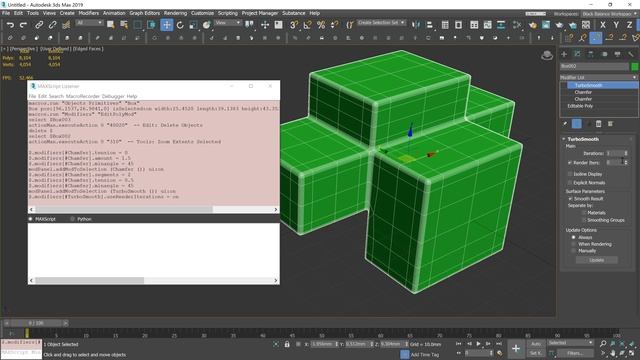
Task: Toggle the Angle Snap icon
Action: pos(307,25)
